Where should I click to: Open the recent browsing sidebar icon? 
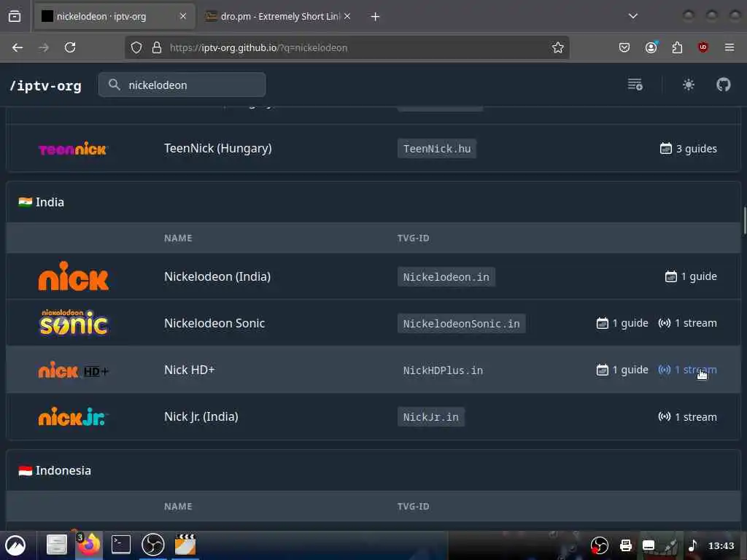click(15, 16)
